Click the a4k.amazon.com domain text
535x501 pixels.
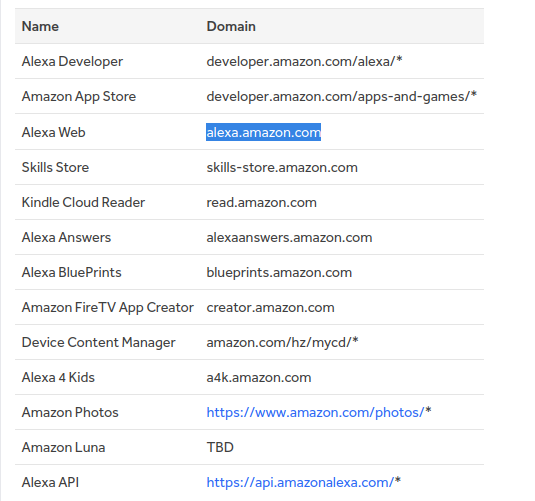point(259,377)
